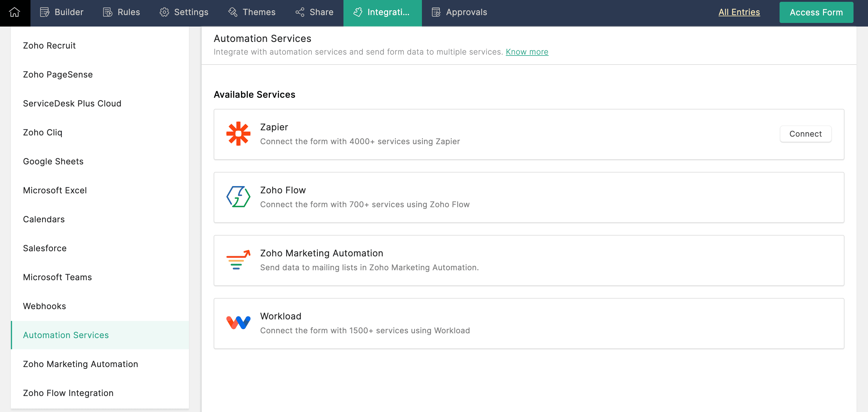The height and width of the screenshot is (412, 868).
Task: Click the Integrations tab in navbar
Action: (382, 12)
